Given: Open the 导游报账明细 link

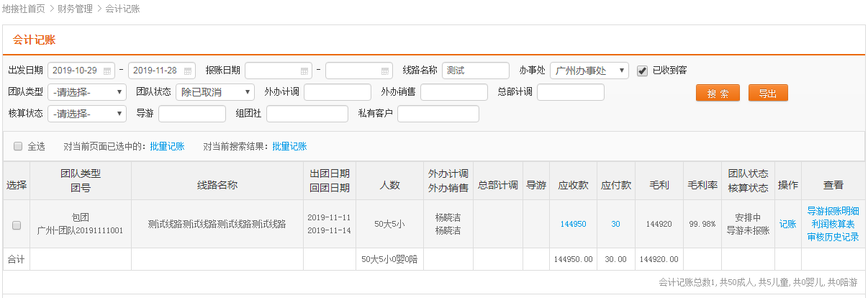Looking at the screenshot, I should tap(833, 211).
